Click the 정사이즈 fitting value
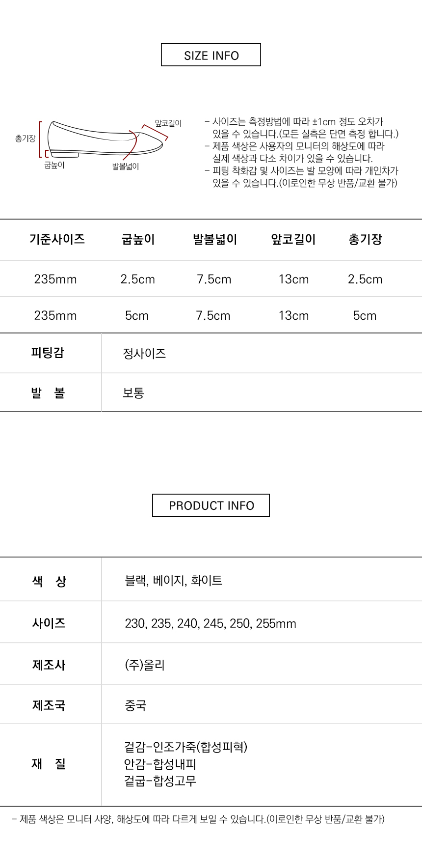 [x=144, y=353]
